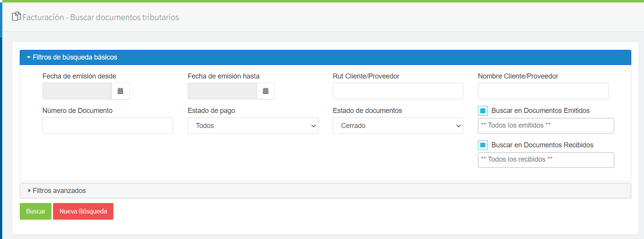Open calendar picker for Fecha de emisión hasta
Viewport: 644px width, 239px height.
[x=265, y=91]
